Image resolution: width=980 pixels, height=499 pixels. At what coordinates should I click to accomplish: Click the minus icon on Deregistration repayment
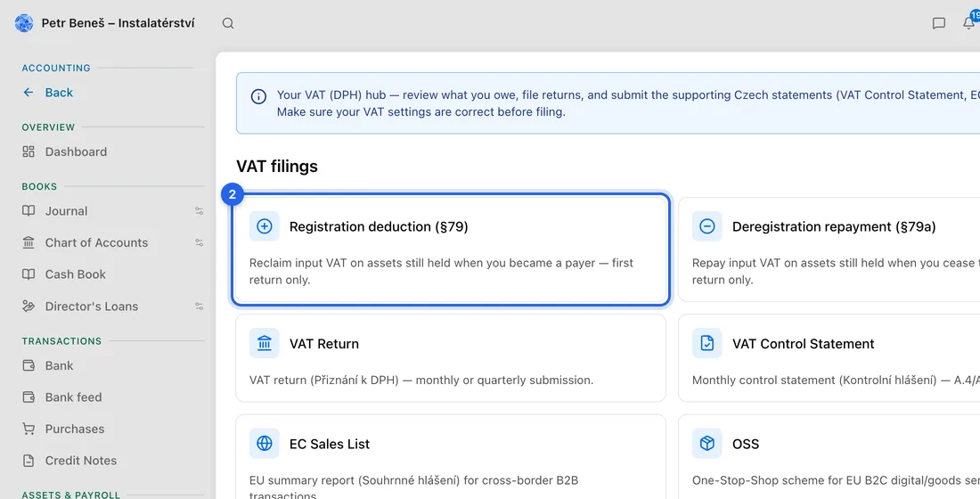pos(706,226)
